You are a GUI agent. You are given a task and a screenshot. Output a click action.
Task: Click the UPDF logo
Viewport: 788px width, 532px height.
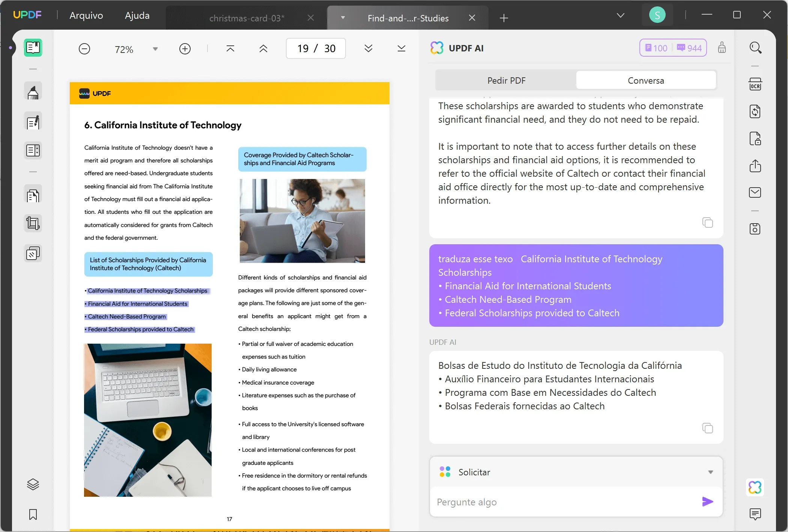tap(27, 15)
